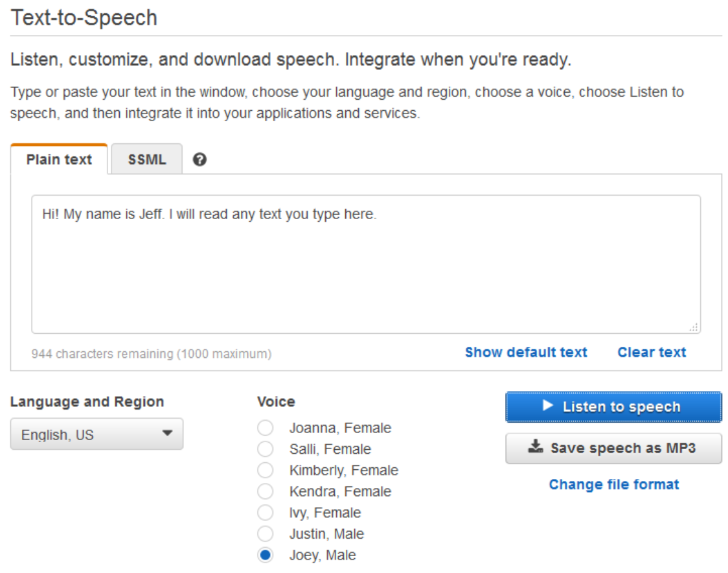The width and height of the screenshot is (728, 573).
Task: Click the Show default text link
Action: point(526,353)
